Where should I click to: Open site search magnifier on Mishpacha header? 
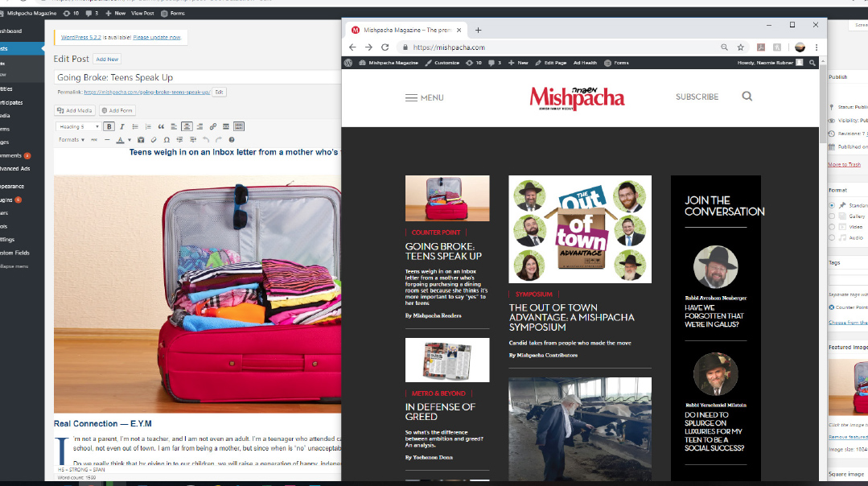[x=747, y=97]
